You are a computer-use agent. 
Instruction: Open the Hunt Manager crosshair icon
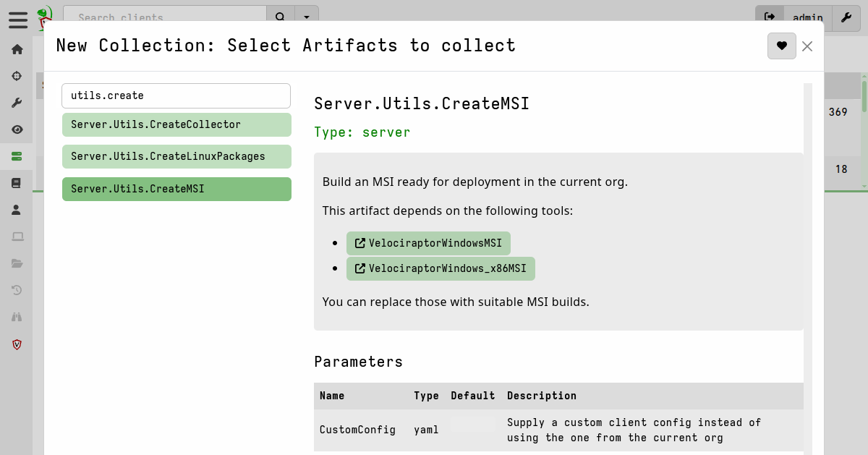click(17, 75)
